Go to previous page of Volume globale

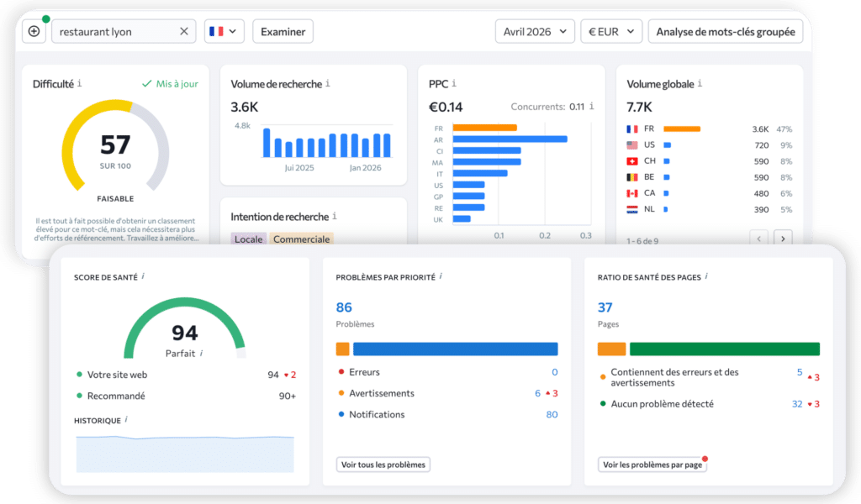(x=759, y=239)
